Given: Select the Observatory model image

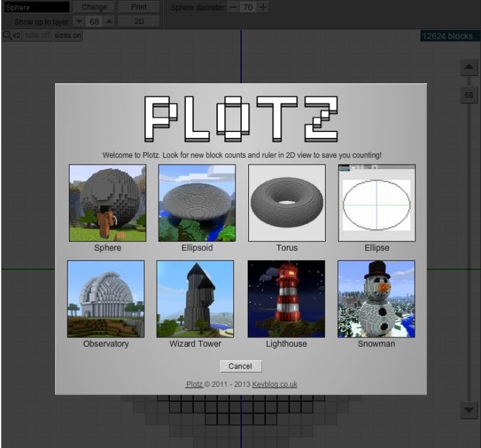Looking at the screenshot, I should [x=106, y=299].
